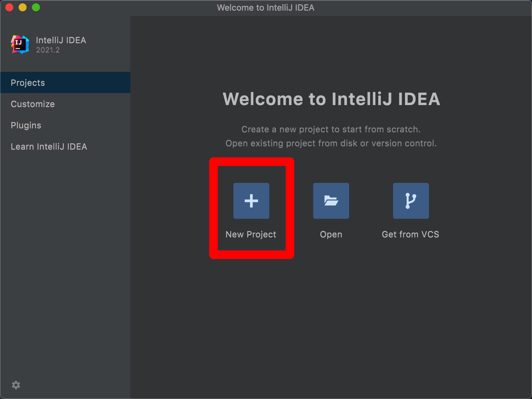The image size is (532, 399).
Task: Minimize the window with the yellow button
Action: (23, 7)
